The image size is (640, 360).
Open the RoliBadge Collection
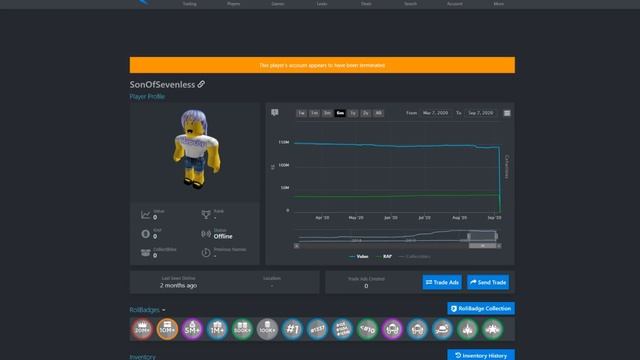(481, 309)
